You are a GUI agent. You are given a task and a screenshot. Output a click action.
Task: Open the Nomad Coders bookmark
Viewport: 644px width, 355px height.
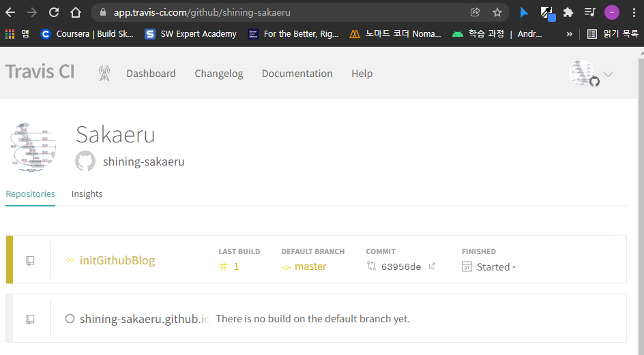(395, 34)
